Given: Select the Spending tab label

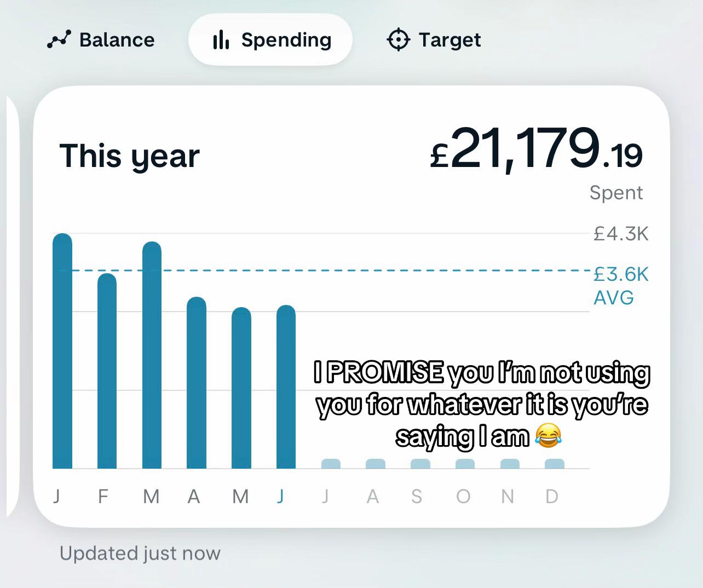Looking at the screenshot, I should pos(286,40).
